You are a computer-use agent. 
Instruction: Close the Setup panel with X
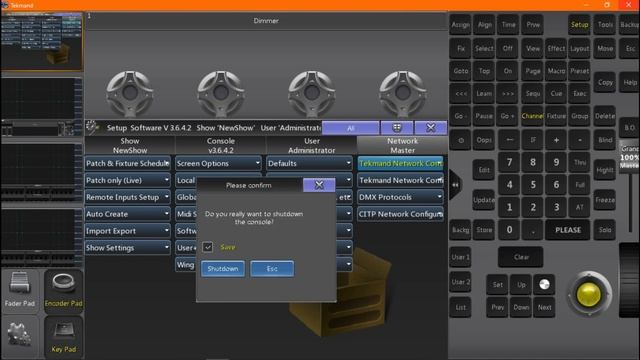431,128
